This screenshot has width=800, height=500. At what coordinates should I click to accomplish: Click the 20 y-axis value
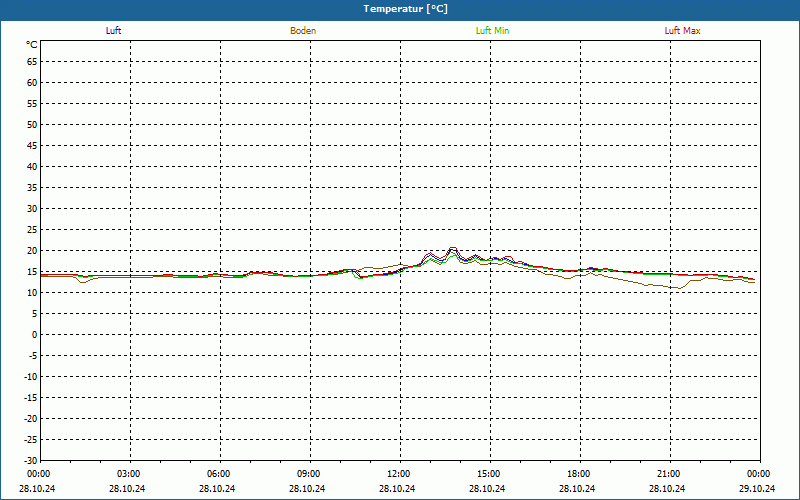[32, 251]
